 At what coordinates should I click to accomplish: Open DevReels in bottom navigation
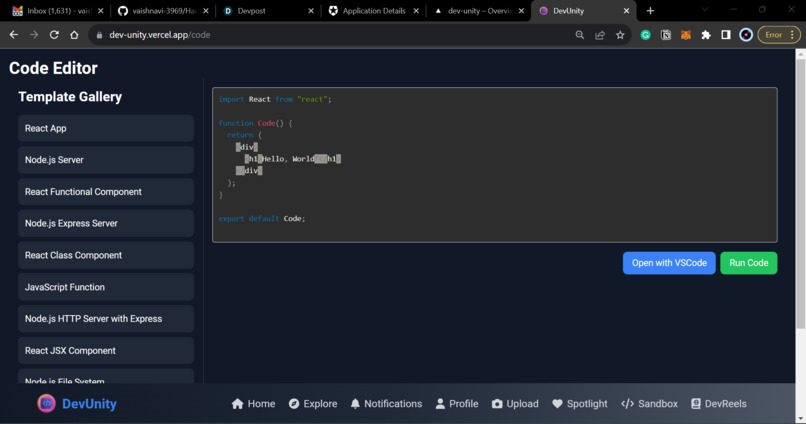click(x=719, y=404)
